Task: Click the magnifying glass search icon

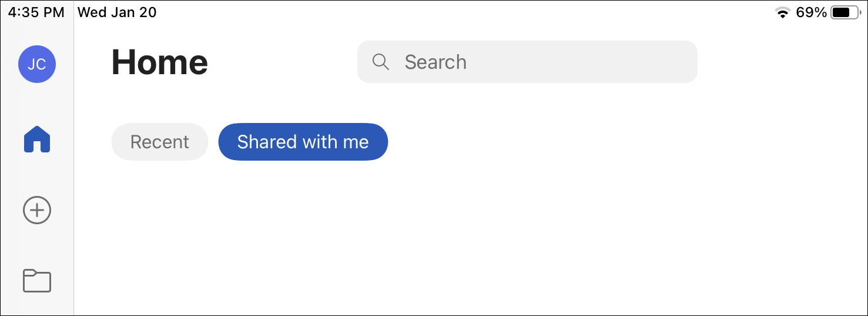Action: [x=381, y=62]
